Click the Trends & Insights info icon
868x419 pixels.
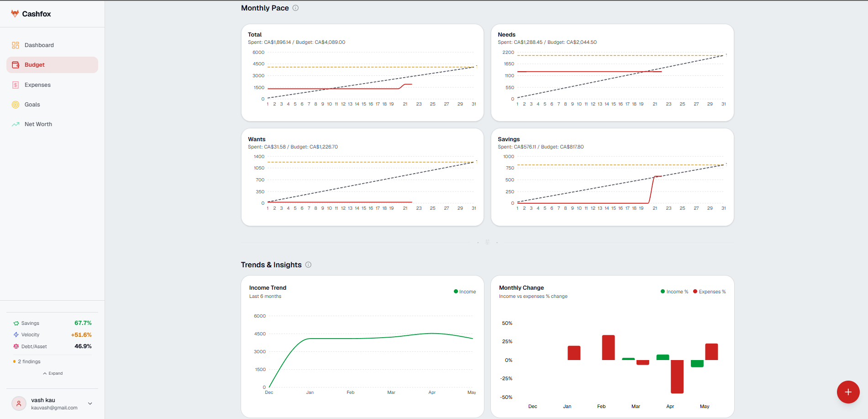[308, 265]
